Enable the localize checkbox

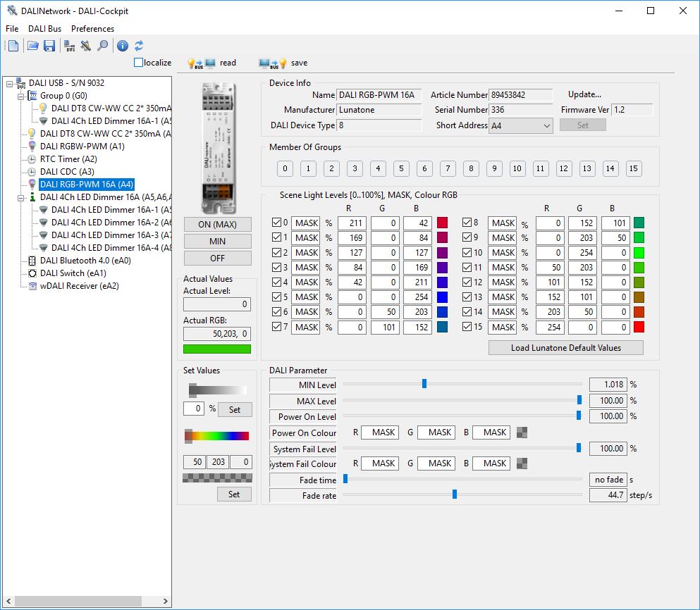point(138,63)
